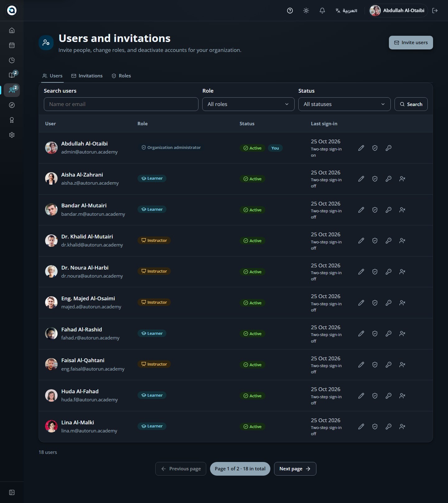Click the name Faisal Al-Qahtani
The width and height of the screenshot is (448, 503).
coord(83,360)
